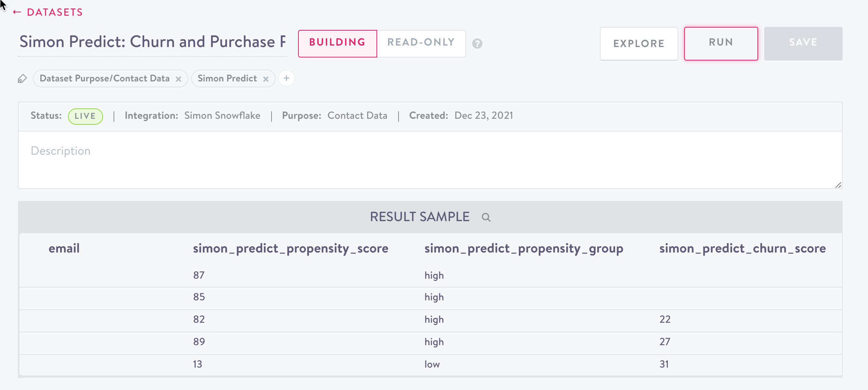The height and width of the screenshot is (390, 868).
Task: Run the dataset query
Action: pos(721,43)
